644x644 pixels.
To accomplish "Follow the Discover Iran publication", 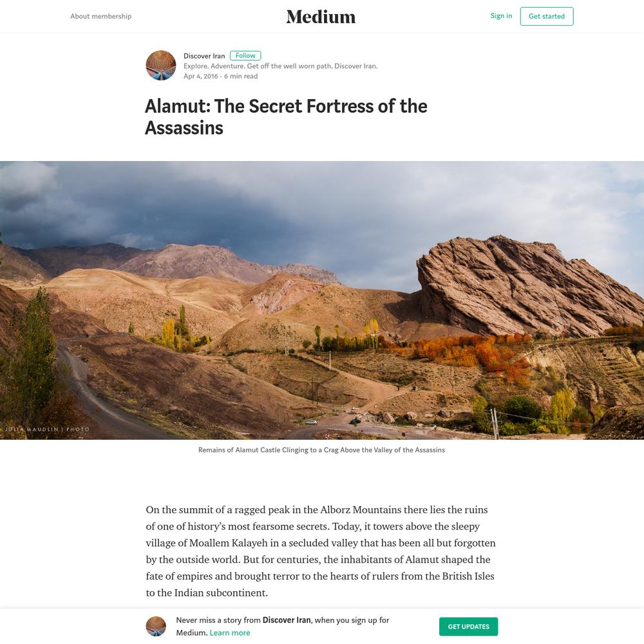I will tap(245, 55).
